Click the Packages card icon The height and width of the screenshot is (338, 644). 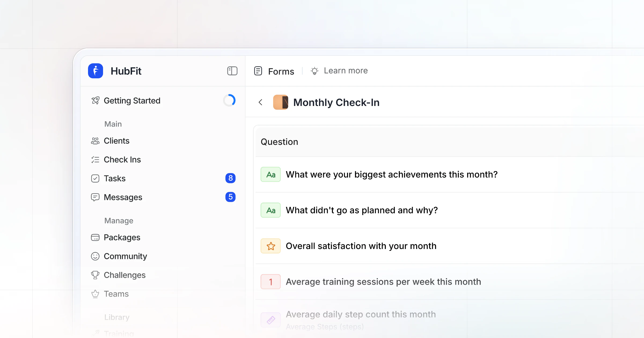95,237
